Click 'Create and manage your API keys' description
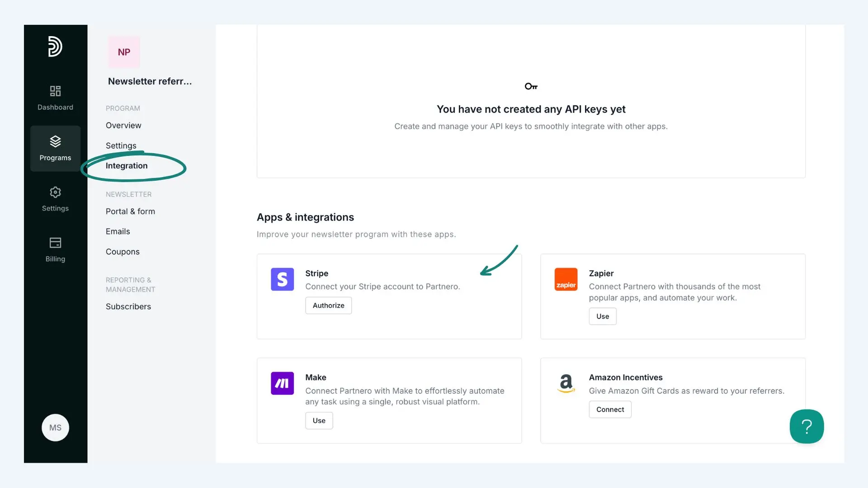 (531, 127)
